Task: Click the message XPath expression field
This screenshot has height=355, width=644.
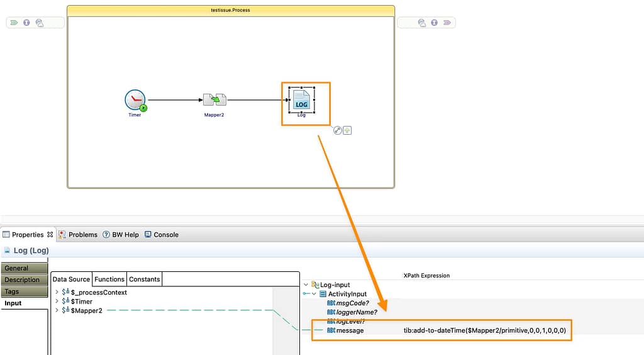Action: [484, 330]
